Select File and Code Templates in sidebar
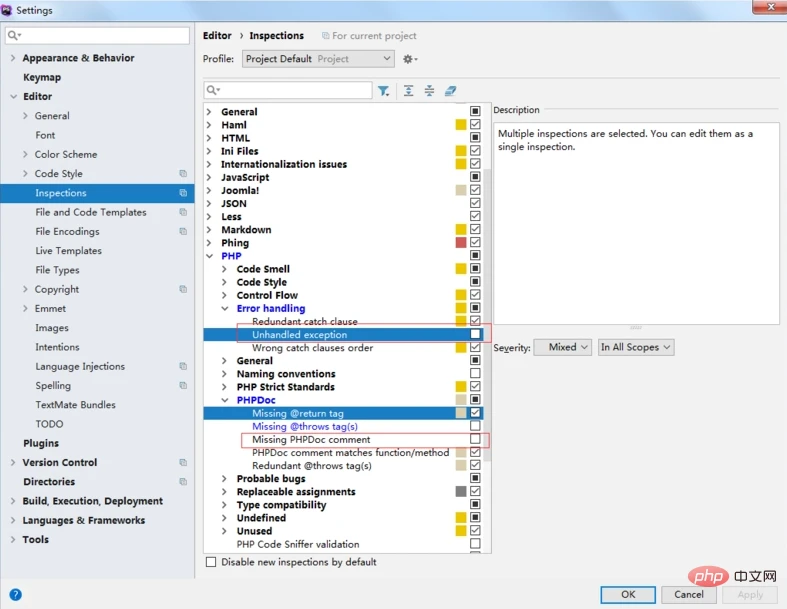The image size is (787, 609). [90, 212]
